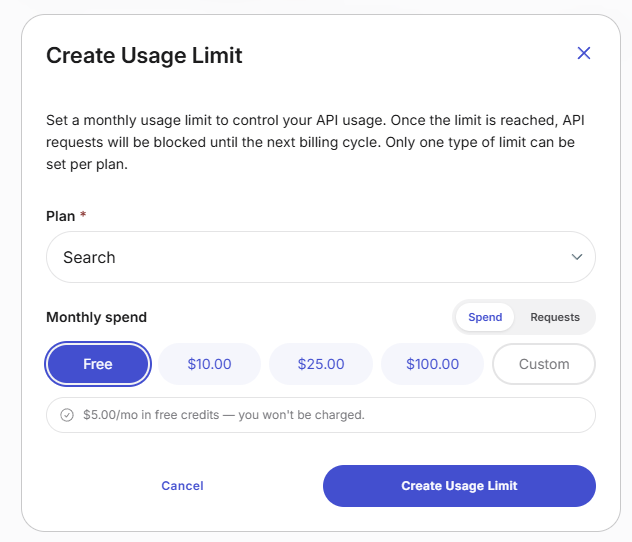Click the $5.00/mo free credits notice
This screenshot has width=632, height=542.
point(321,415)
